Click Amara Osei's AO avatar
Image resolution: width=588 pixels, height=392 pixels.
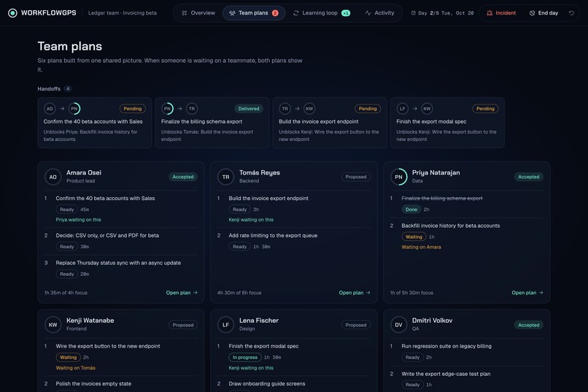53,177
